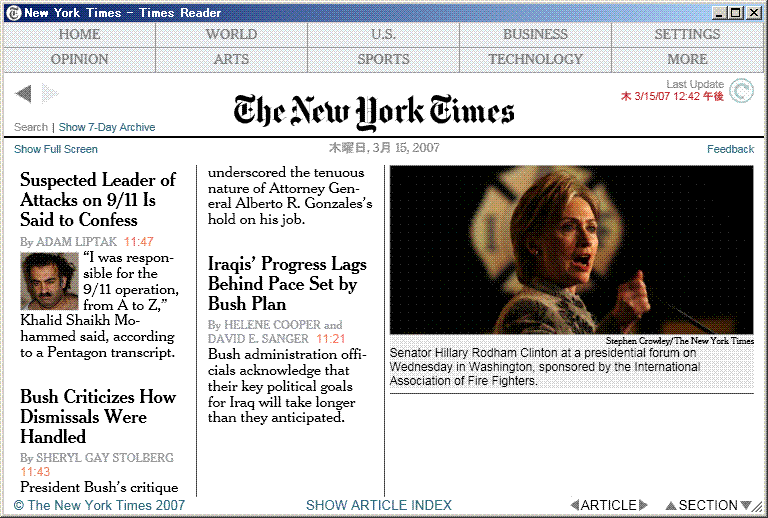The height and width of the screenshot is (518, 768).
Task: Show the 7-Day Archive
Action: pos(107,127)
